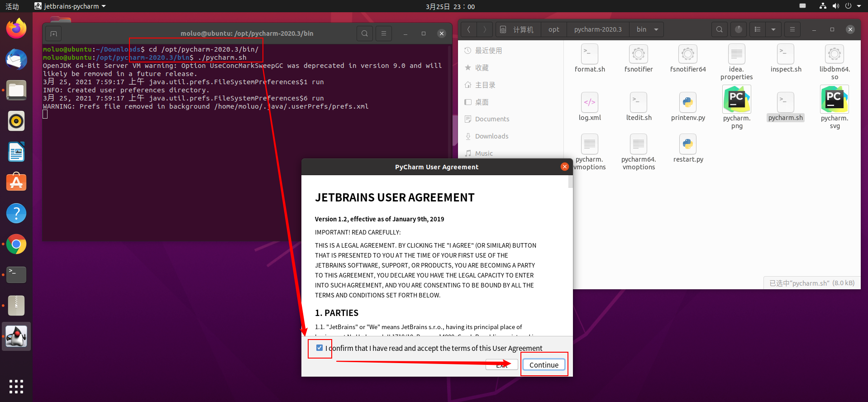The image size is (868, 402).
Task: Click the 活动 activities button
Action: click(12, 6)
